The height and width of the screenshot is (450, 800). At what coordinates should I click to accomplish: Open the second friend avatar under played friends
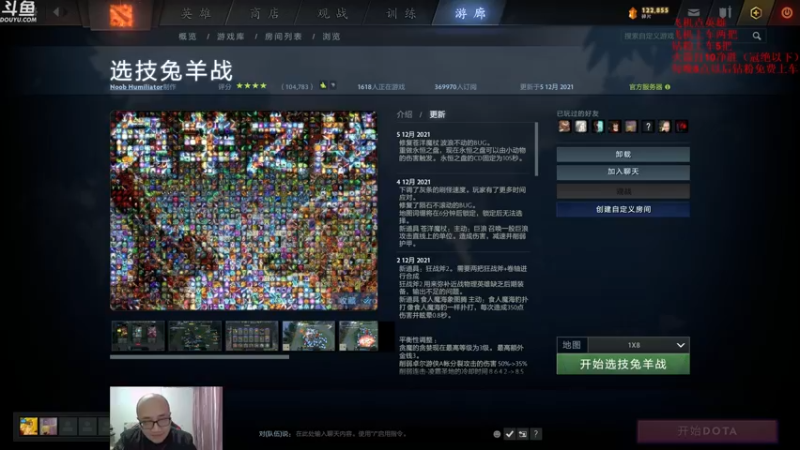[581, 126]
